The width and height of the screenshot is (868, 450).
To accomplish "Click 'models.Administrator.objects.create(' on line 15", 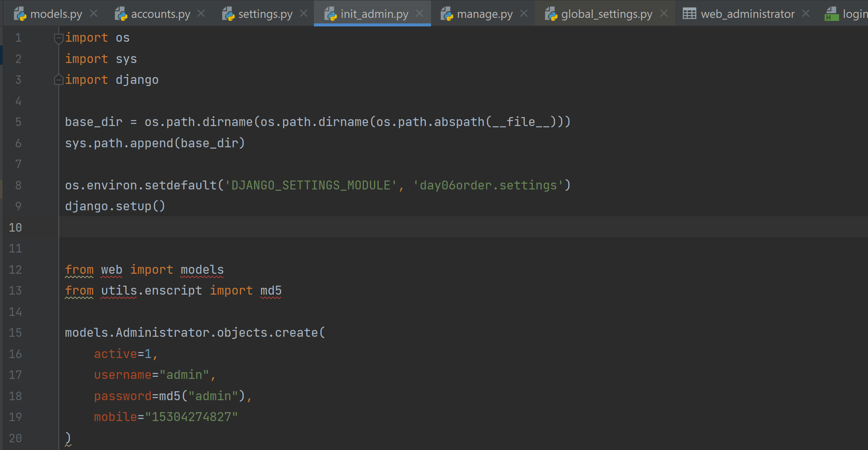I will coord(195,332).
